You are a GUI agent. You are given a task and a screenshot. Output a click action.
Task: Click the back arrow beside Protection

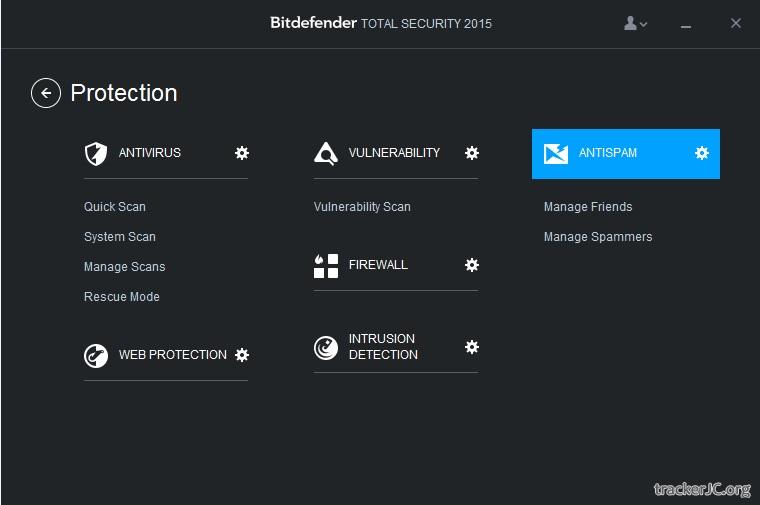pyautogui.click(x=46, y=93)
